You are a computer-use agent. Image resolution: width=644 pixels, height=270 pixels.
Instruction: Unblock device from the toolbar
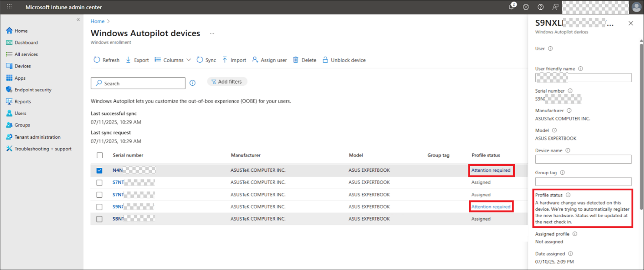[x=344, y=60]
